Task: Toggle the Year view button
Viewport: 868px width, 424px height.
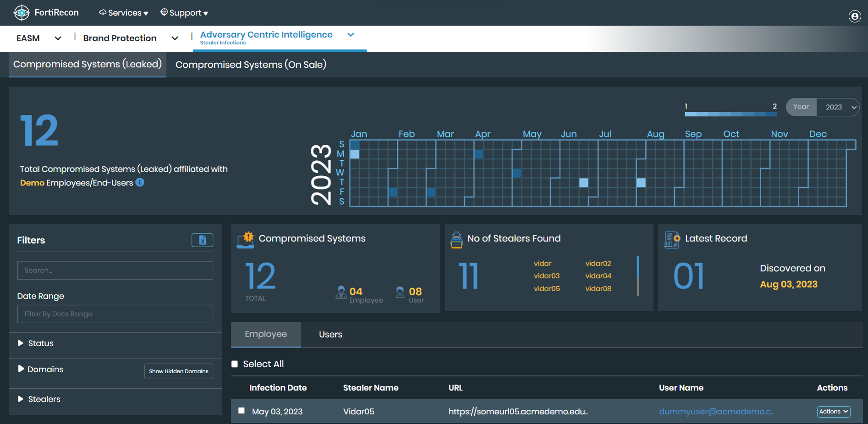Action: click(801, 107)
